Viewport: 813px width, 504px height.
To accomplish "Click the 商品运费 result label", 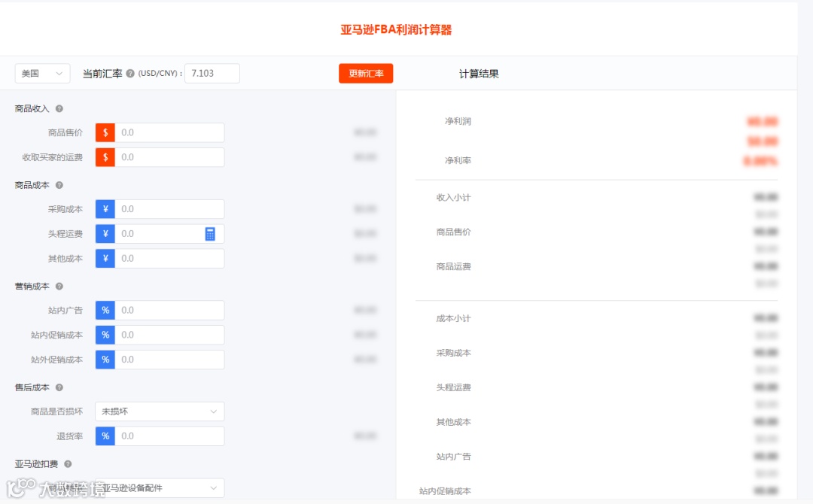I will coord(454,267).
